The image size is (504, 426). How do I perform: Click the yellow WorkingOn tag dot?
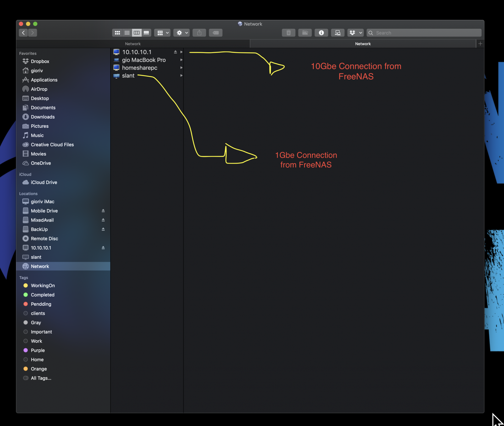(x=26, y=285)
